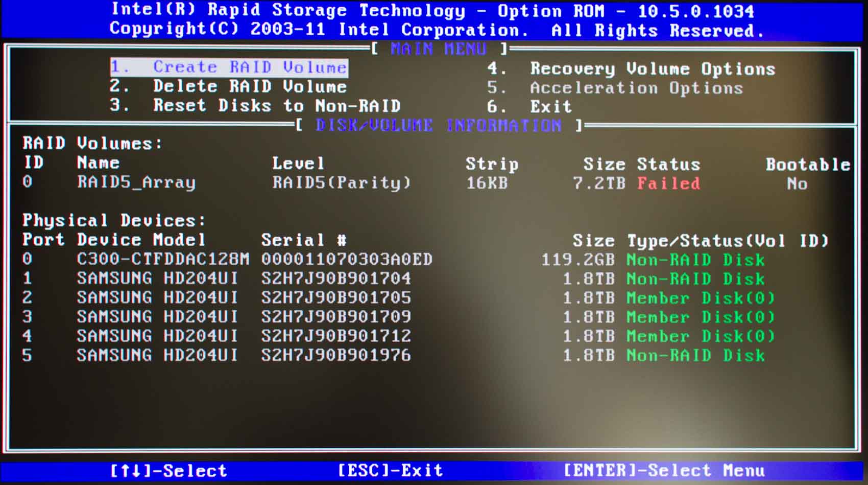Click the 7.2TB volume size
This screenshot has width=868, height=485.
point(599,183)
